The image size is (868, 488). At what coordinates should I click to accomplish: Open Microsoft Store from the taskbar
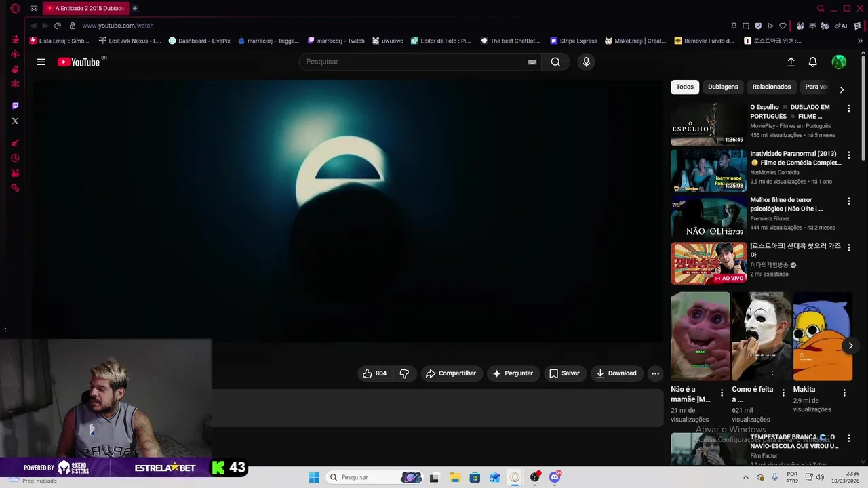coord(475,477)
